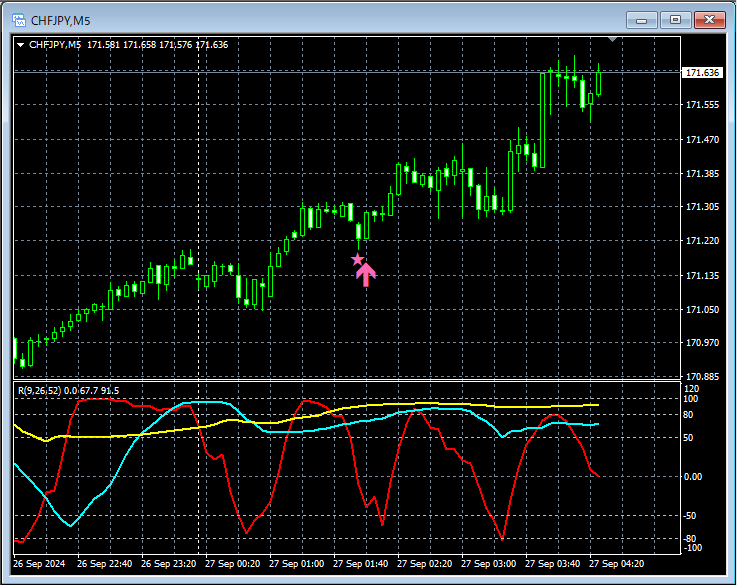Close the CHFJPY,M5 chart window

click(x=709, y=20)
